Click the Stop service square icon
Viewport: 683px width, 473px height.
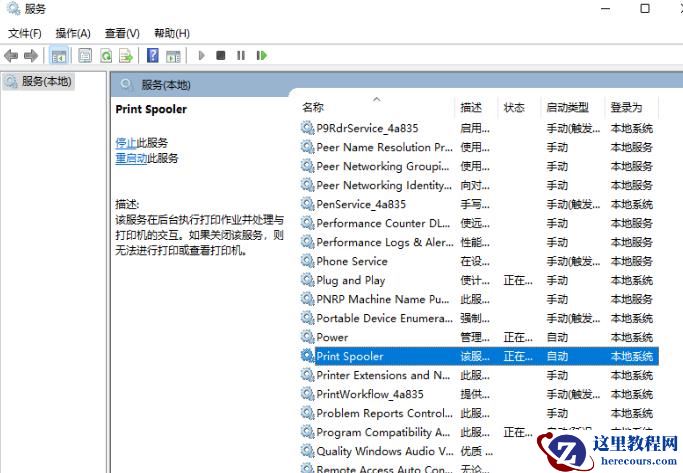(x=221, y=55)
